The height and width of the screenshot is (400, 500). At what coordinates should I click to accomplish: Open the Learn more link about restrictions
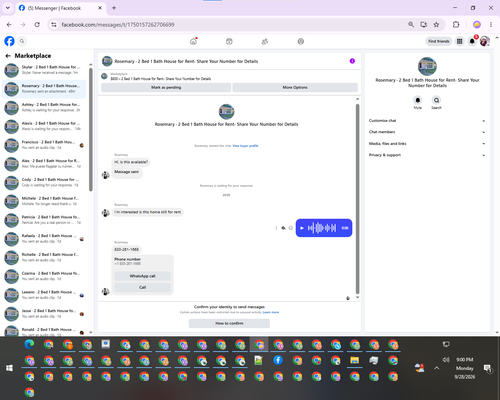(x=271, y=312)
